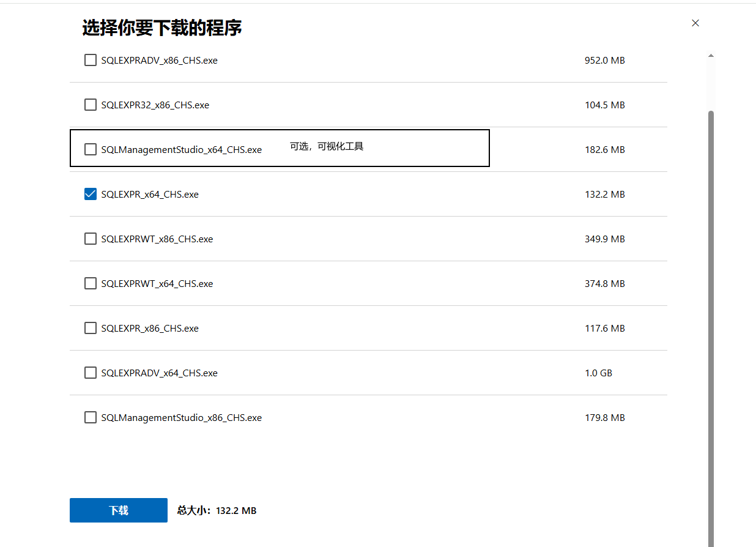The width and height of the screenshot is (756, 547).
Task: Click the scrollbar up arrow
Action: click(711, 56)
